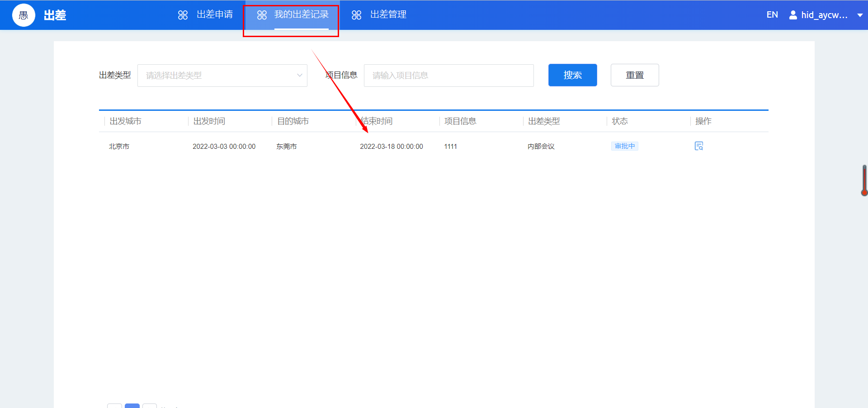Click the previous-page arrow in pagination

point(114,406)
